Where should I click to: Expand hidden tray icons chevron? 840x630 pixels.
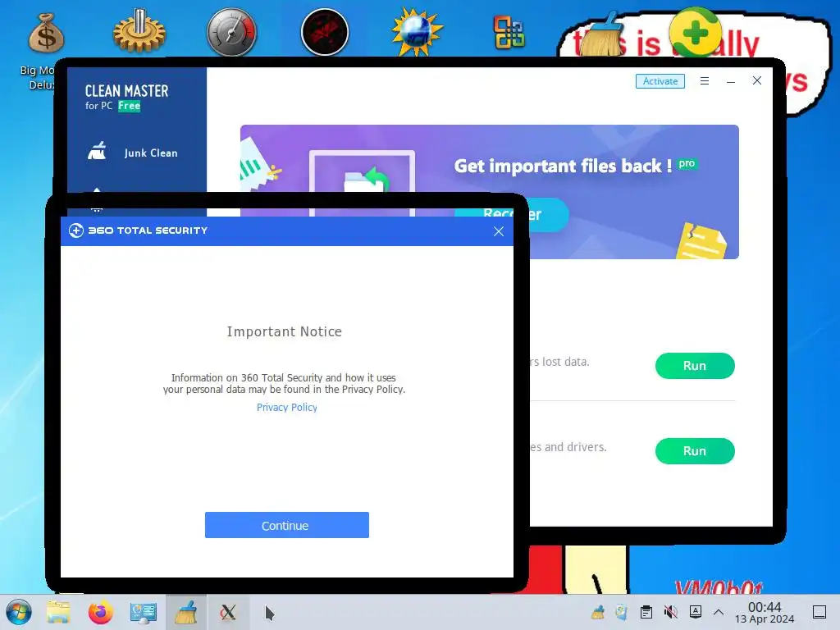tap(719, 612)
